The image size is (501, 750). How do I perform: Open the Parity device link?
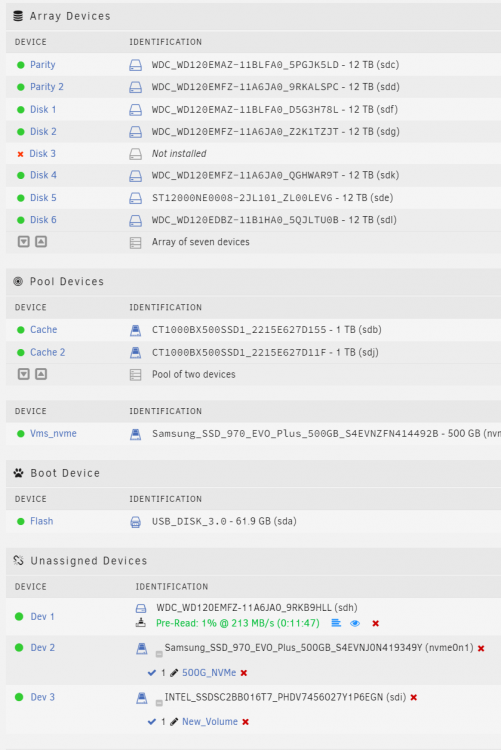pos(43,65)
